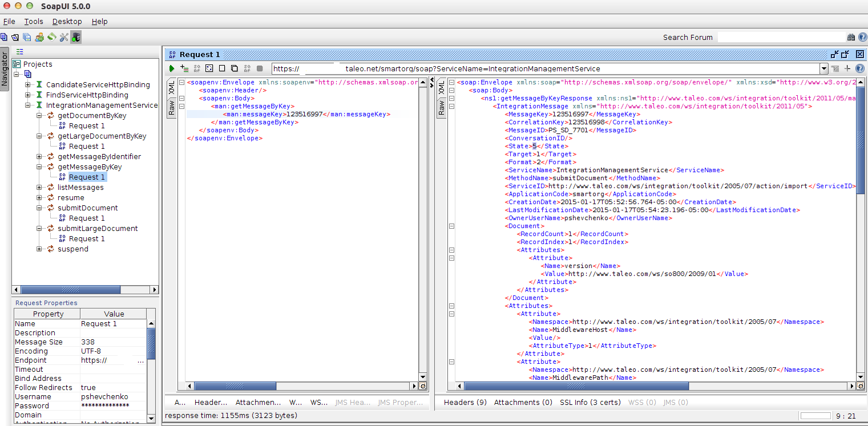This screenshot has height=426, width=868.
Task: Click add to TestCase icon in request toolbar
Action: click(x=184, y=68)
